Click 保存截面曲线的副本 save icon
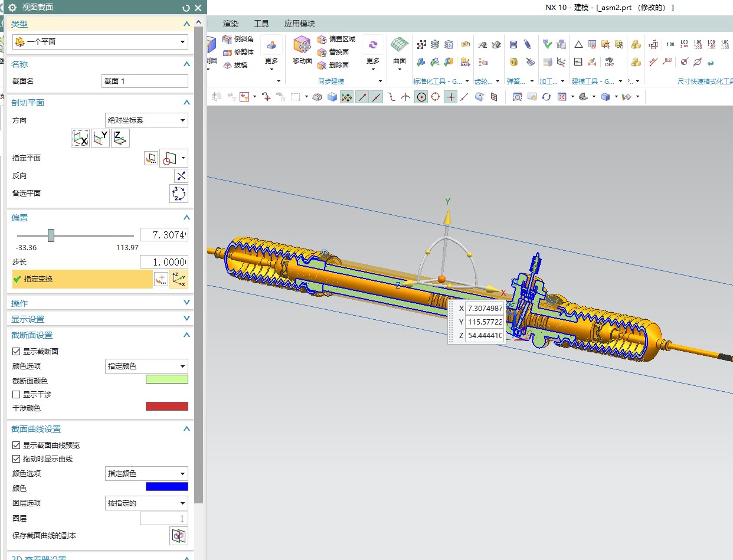 (179, 536)
